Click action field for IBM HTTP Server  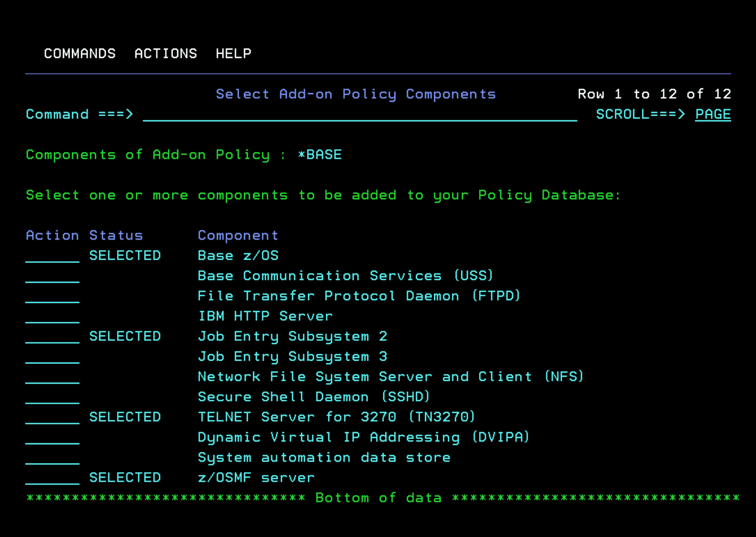coord(53,317)
